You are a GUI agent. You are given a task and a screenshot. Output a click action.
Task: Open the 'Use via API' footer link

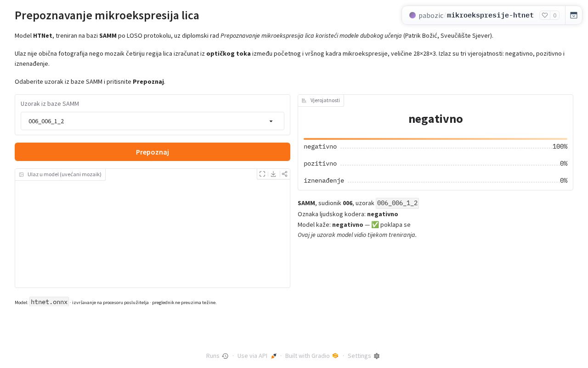(x=257, y=356)
